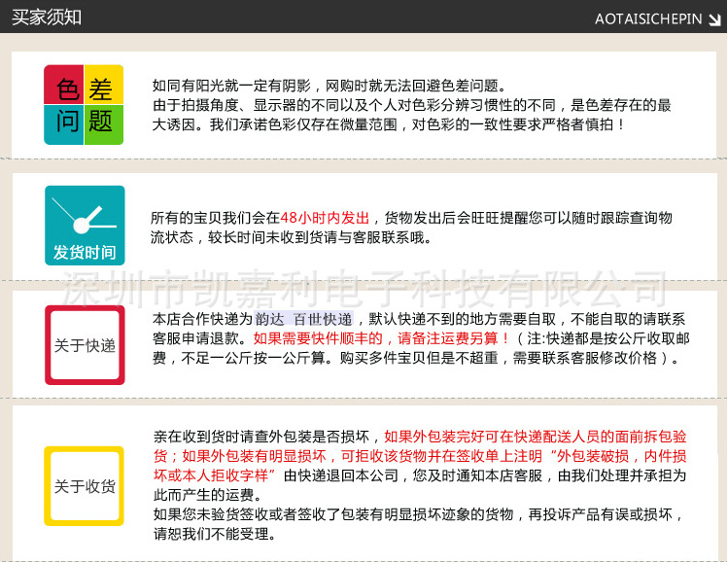Click the 色差问题 color-block icon
The width and height of the screenshot is (728, 562).
point(84,104)
